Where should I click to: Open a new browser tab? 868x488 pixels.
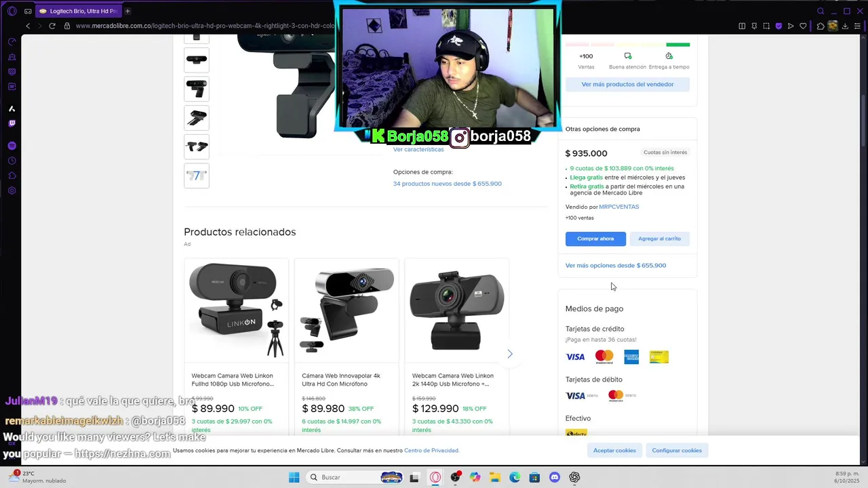(127, 11)
